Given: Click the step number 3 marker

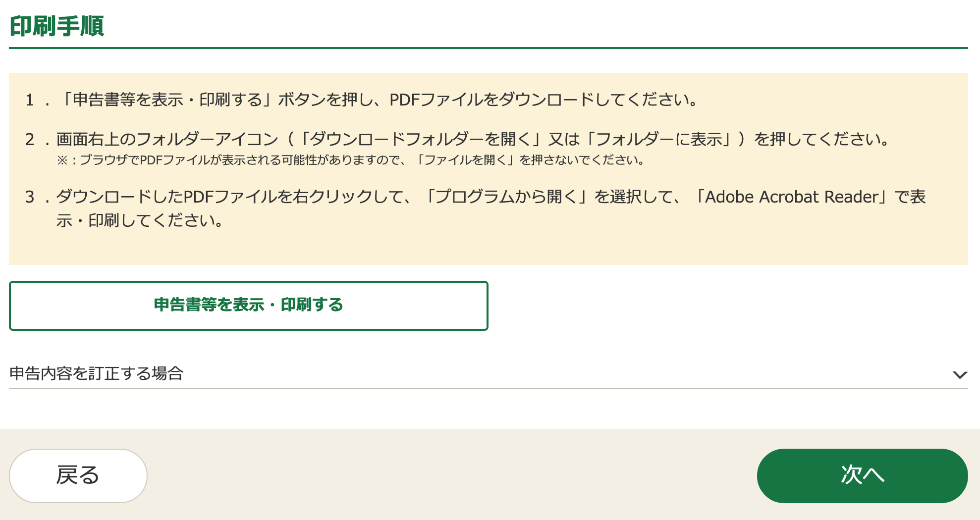Looking at the screenshot, I should pyautogui.click(x=30, y=197).
